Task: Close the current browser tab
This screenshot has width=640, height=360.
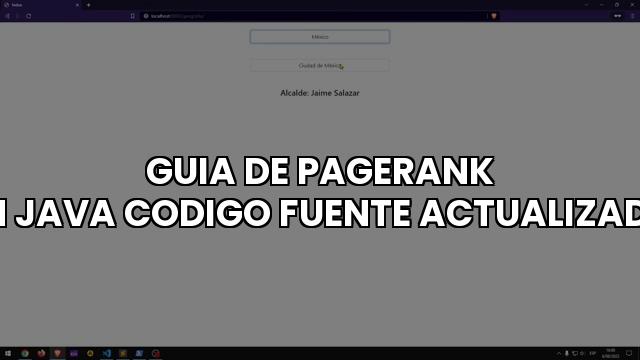Action: [x=77, y=5]
